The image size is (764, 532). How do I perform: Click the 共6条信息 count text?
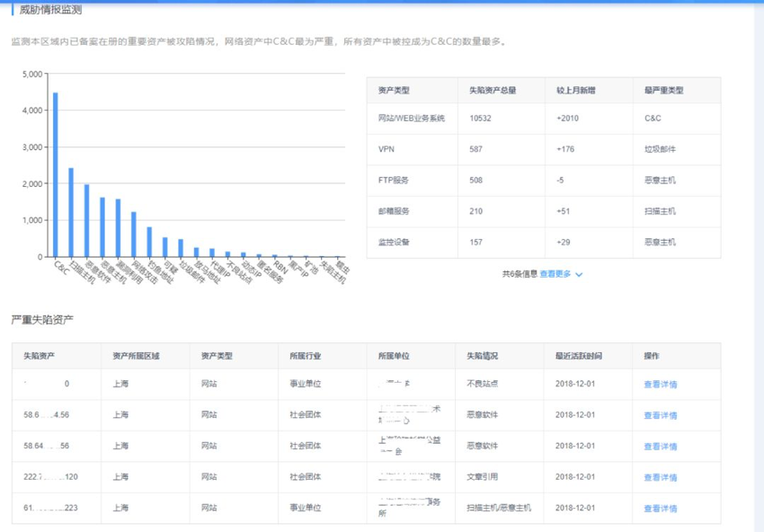point(520,274)
